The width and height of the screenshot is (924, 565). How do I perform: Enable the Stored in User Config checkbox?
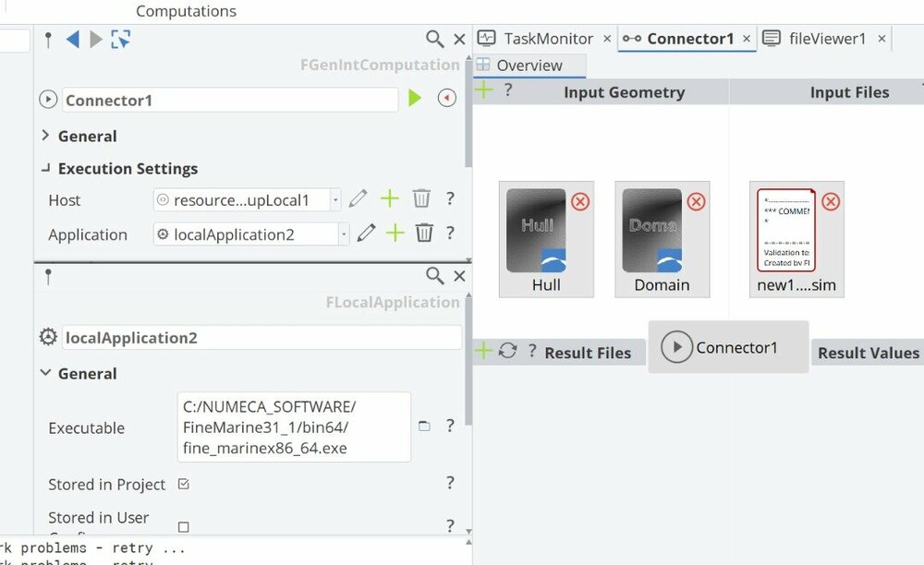pos(184,527)
